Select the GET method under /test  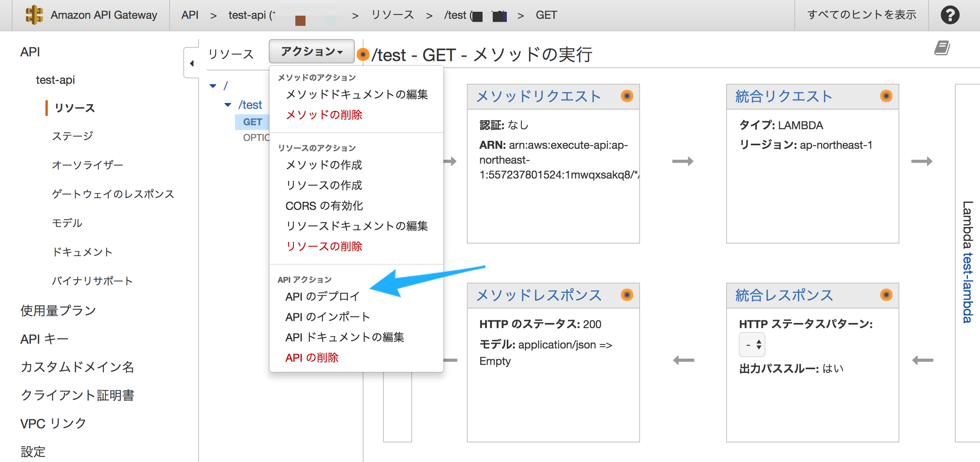tap(253, 122)
